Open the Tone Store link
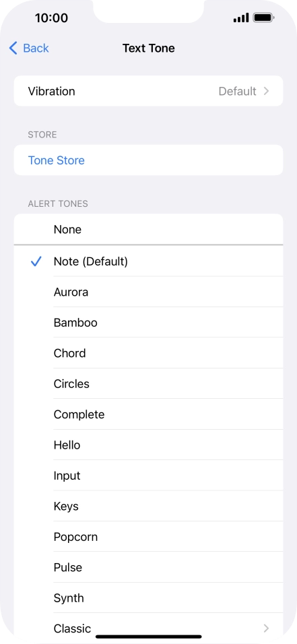The width and height of the screenshot is (297, 644). click(x=57, y=160)
